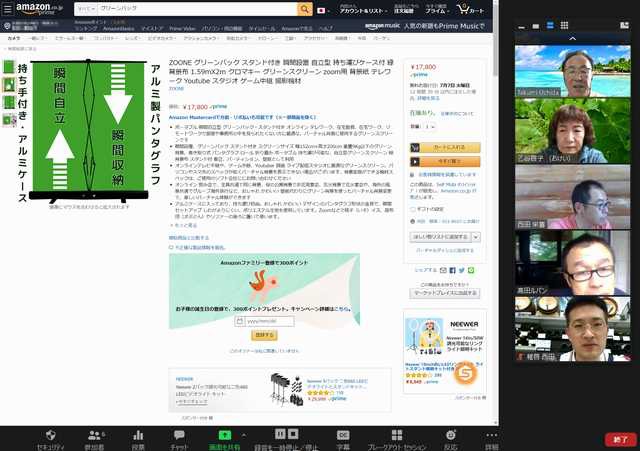Screen dimensions: 640x451
Task: Click Sell on Marketplace (マーケットプレイスに出品する) button
Action: pos(445,293)
